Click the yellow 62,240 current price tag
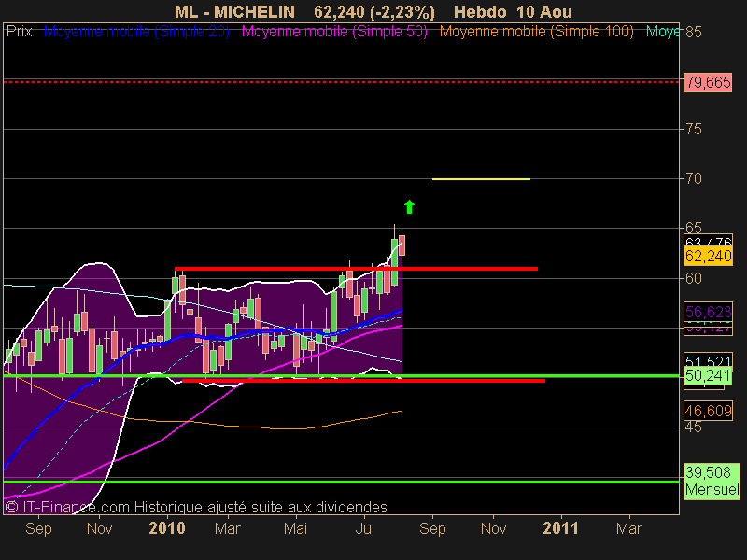 click(x=708, y=256)
